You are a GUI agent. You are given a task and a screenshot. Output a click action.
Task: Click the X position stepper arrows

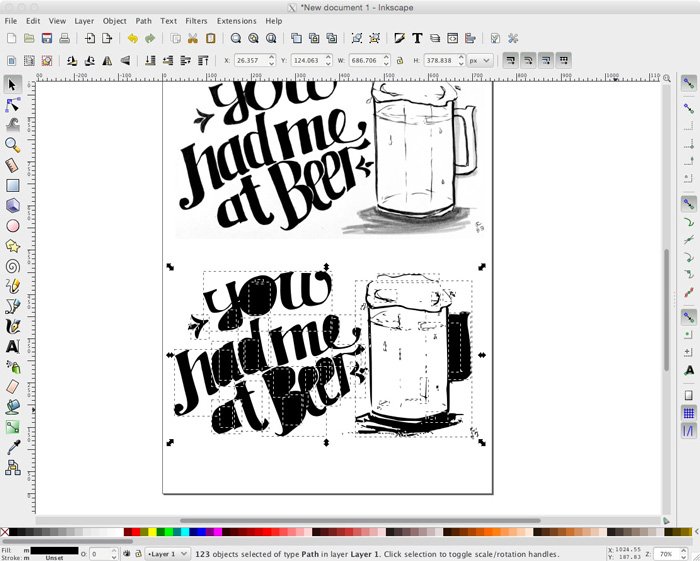pyautogui.click(x=272, y=60)
